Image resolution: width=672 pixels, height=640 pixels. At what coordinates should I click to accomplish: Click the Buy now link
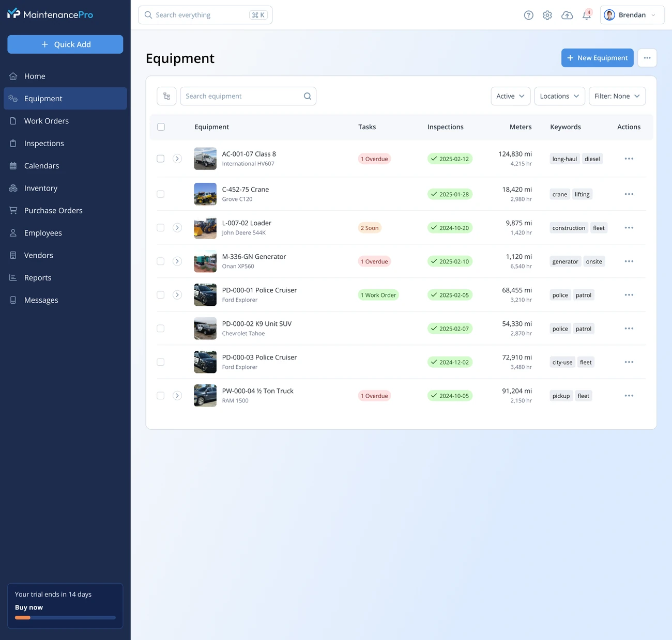29,607
